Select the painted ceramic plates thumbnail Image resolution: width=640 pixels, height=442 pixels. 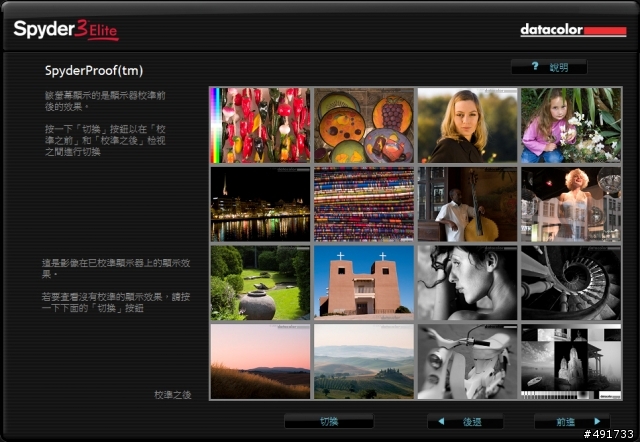364,125
